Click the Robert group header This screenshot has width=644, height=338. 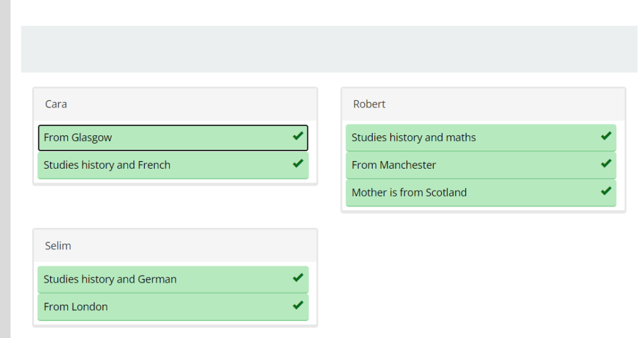(x=483, y=104)
